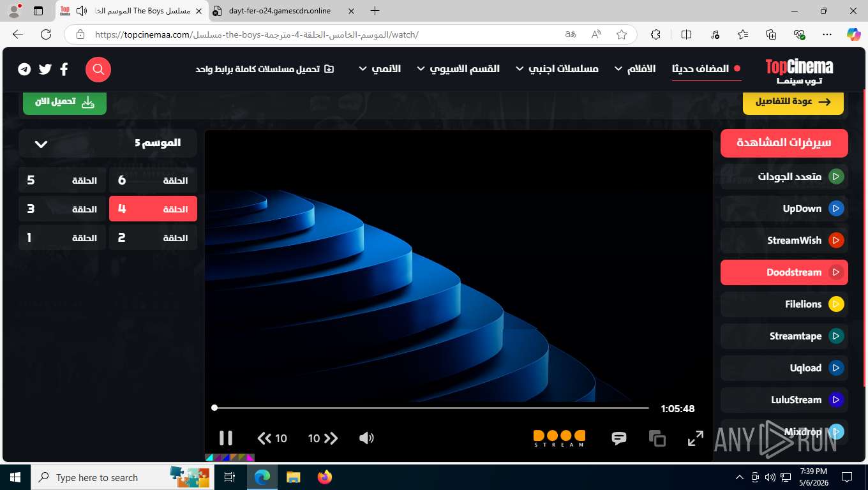Select episode الحلقة 1
Viewport: 868px width, 490px height.
62,238
